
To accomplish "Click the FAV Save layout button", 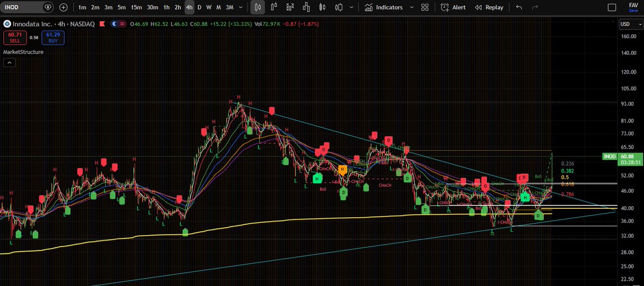I will click(633, 7).
